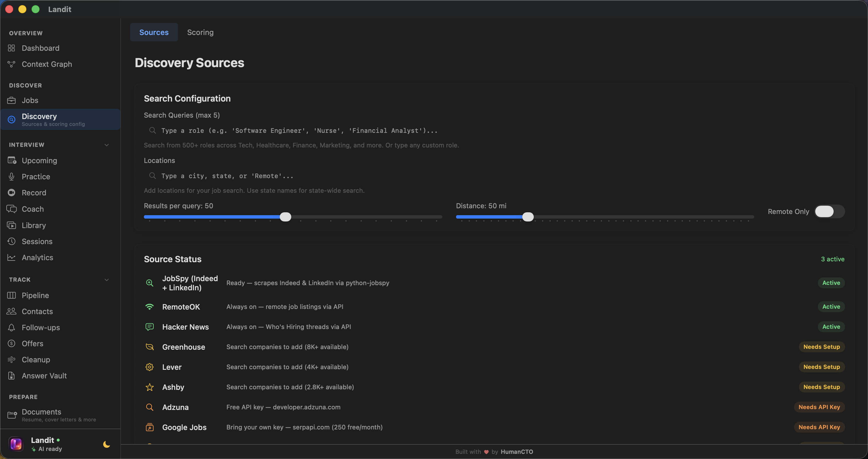Open the Practice microphone tool
This screenshot has width=868, height=459.
tap(11, 176)
